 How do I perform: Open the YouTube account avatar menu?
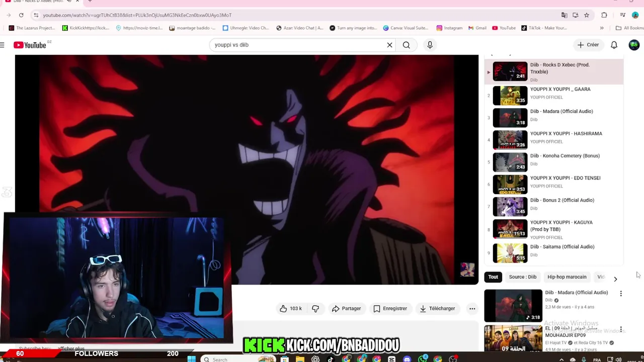634,45
